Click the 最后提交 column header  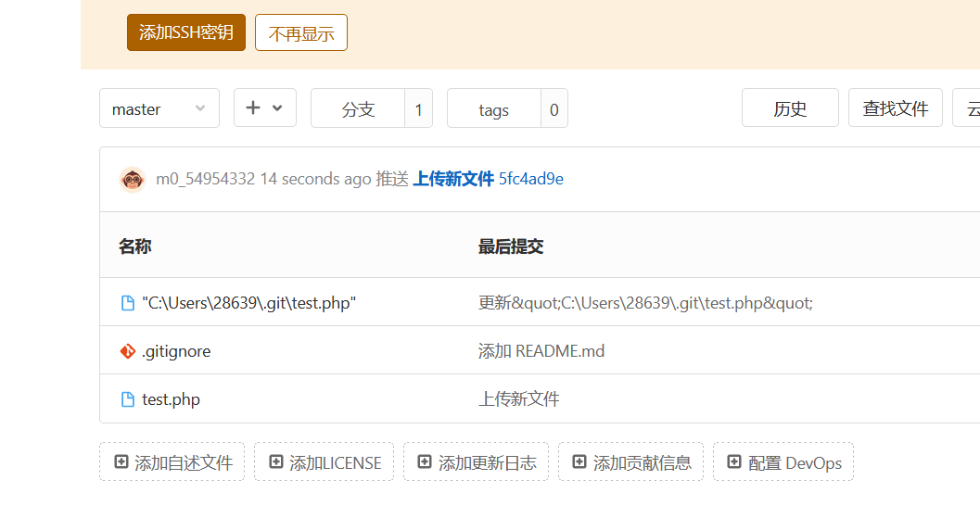point(511,246)
